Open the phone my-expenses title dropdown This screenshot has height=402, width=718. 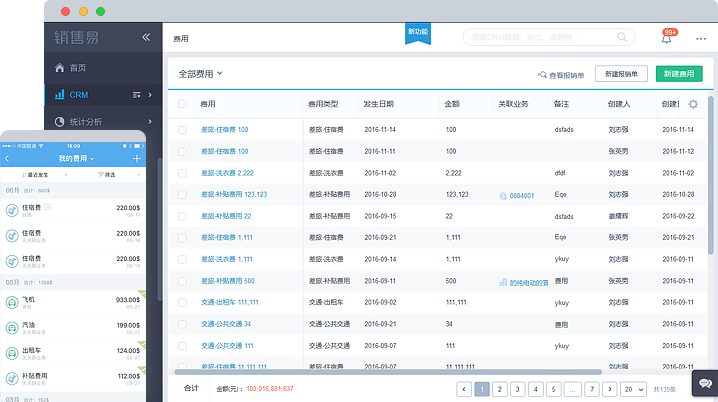(76, 158)
